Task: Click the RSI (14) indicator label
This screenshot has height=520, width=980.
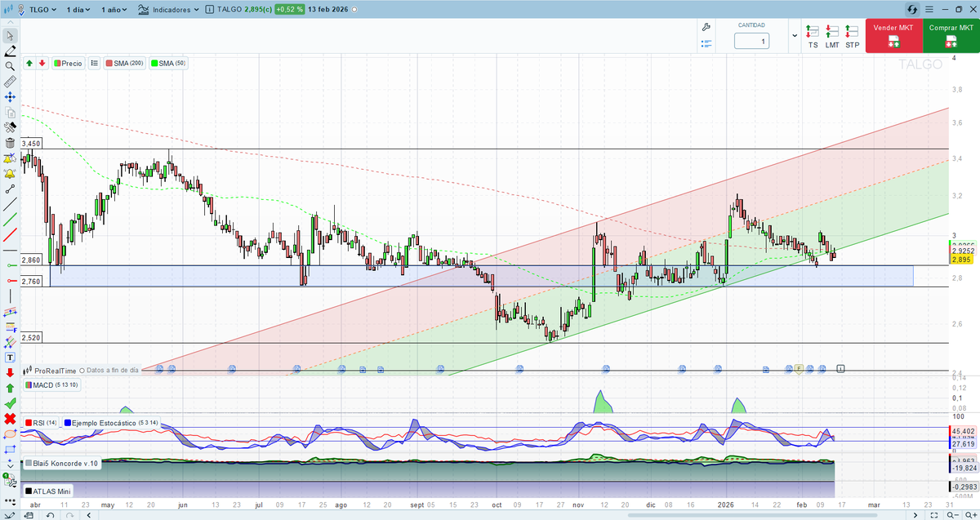Action: coord(41,423)
